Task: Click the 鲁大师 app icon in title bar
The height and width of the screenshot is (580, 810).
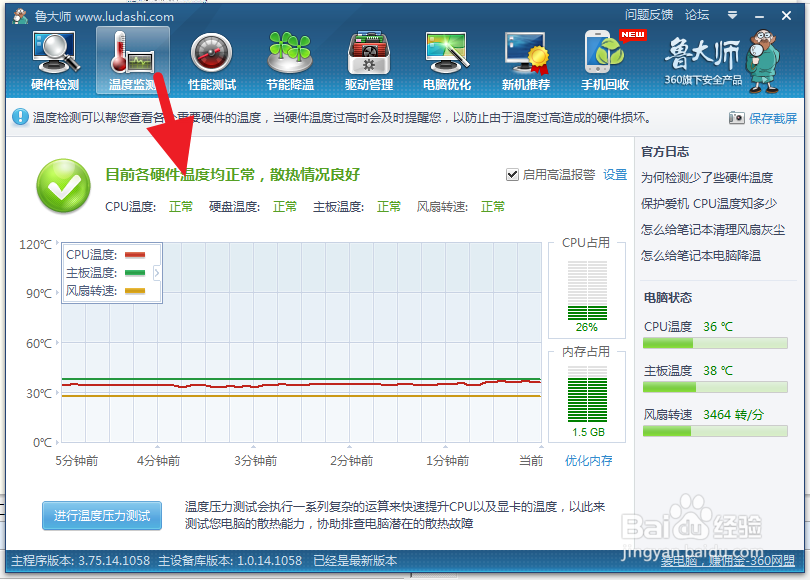Action: tap(20, 16)
